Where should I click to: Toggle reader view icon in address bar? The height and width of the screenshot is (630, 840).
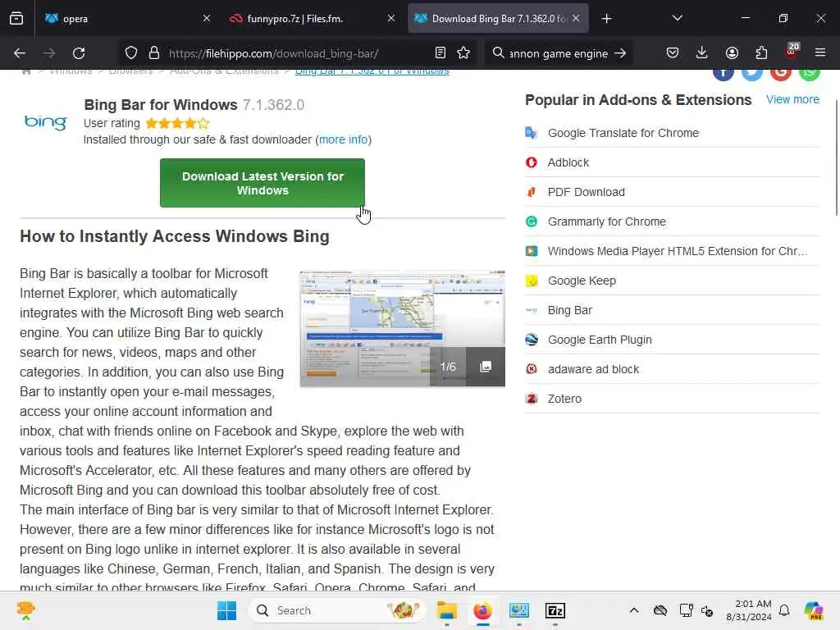point(440,52)
